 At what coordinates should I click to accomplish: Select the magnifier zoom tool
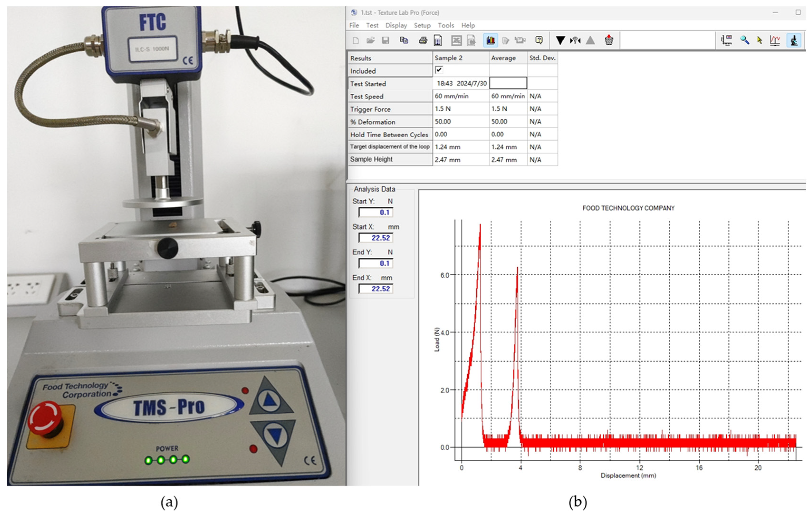click(x=745, y=40)
